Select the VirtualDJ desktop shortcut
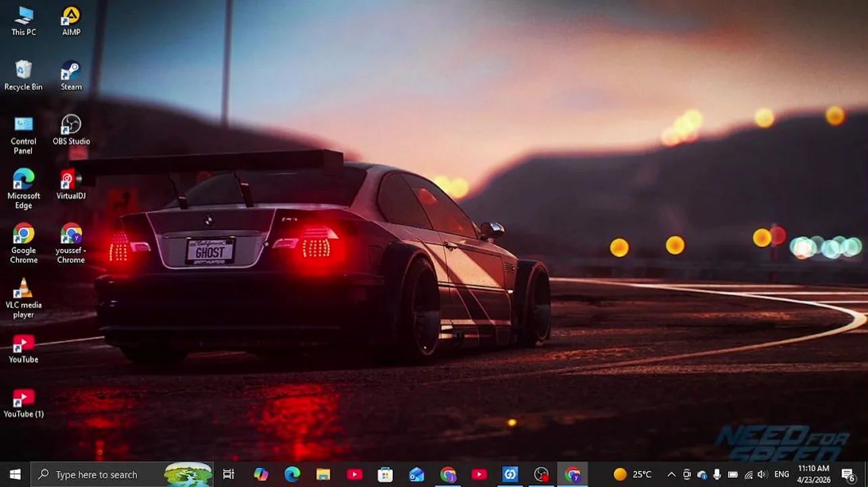This screenshot has height=487, width=868. (71, 185)
